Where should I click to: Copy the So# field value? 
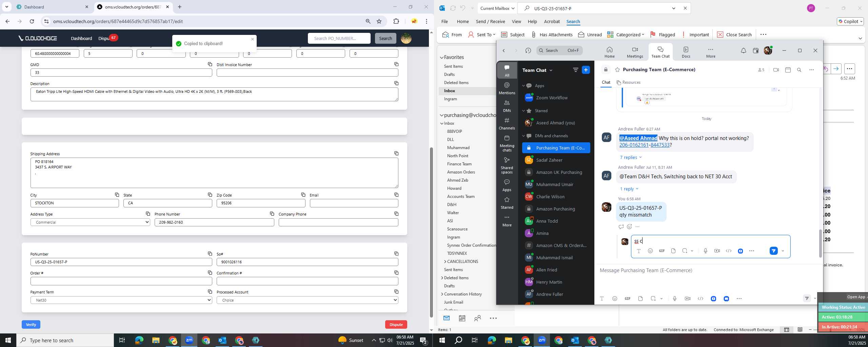pyautogui.click(x=396, y=253)
